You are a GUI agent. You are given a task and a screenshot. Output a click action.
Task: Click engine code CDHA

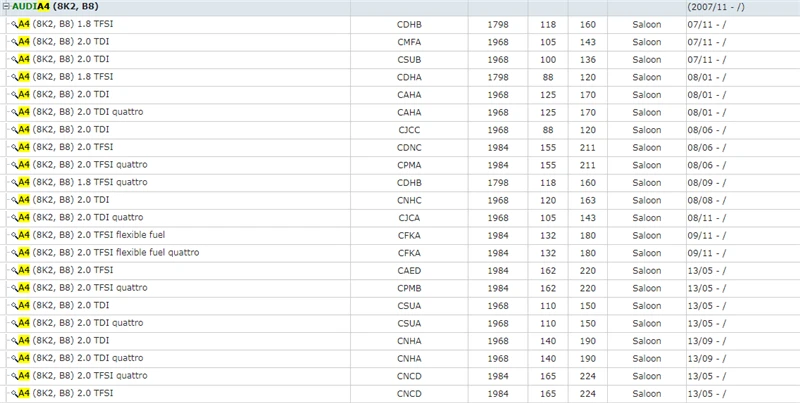coord(409,78)
